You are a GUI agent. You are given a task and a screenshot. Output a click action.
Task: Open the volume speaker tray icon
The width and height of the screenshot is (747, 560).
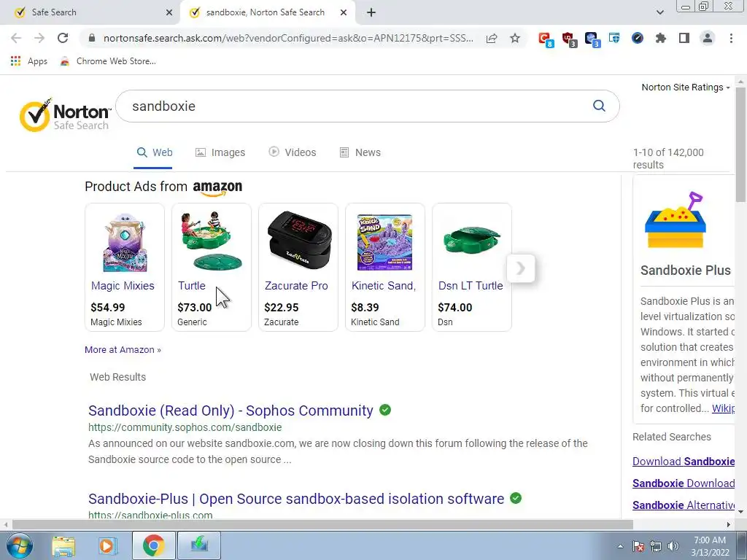673,546
